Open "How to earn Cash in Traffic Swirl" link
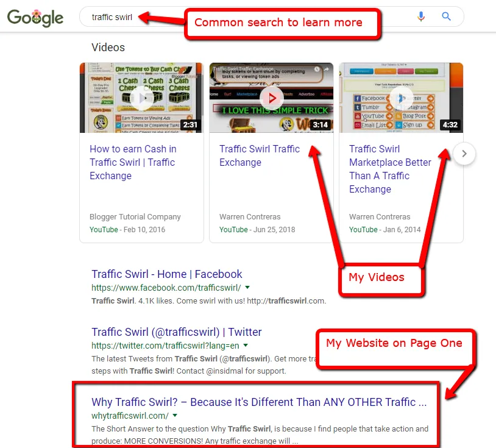 [x=133, y=162]
